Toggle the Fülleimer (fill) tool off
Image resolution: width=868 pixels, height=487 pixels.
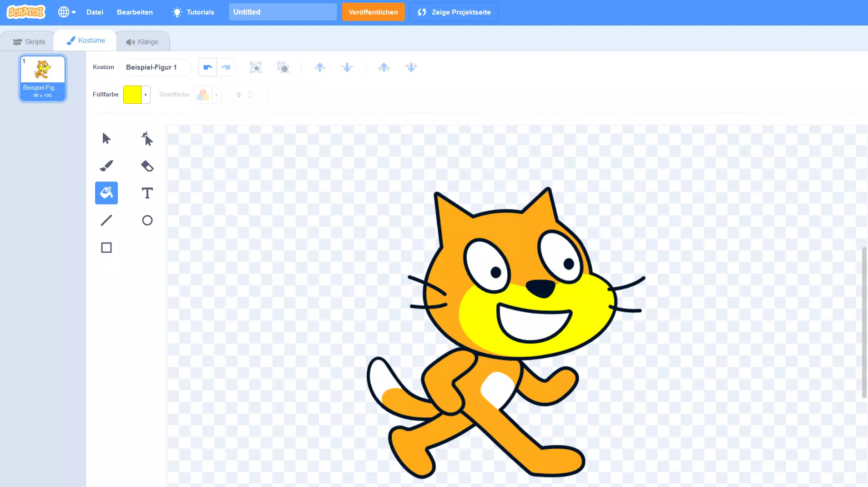coord(106,193)
